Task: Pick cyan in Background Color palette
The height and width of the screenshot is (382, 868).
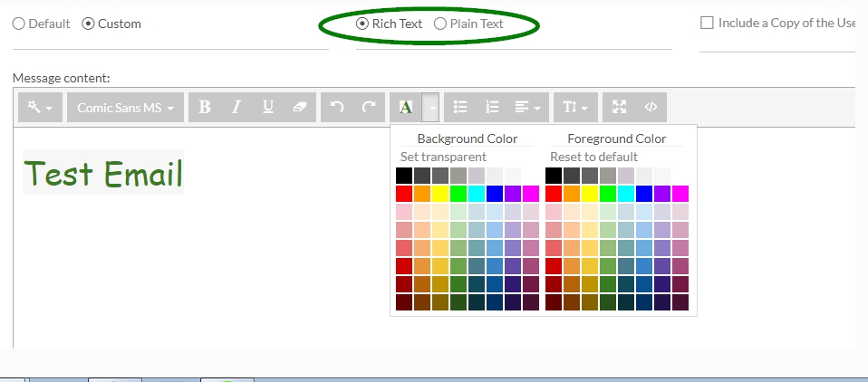Action: 477,194
